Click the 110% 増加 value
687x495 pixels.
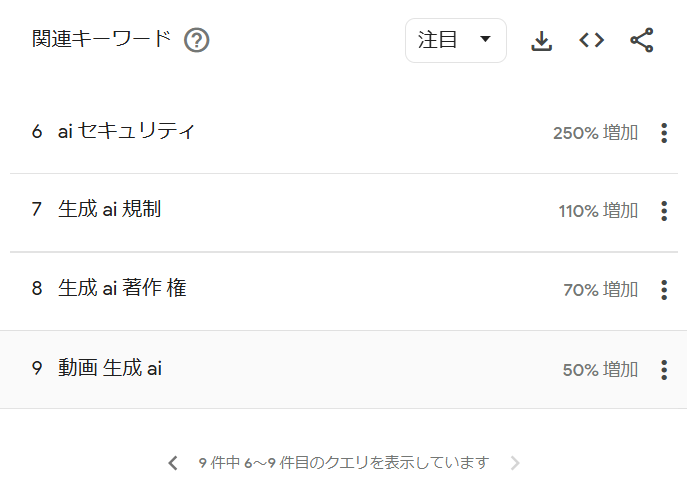click(598, 211)
